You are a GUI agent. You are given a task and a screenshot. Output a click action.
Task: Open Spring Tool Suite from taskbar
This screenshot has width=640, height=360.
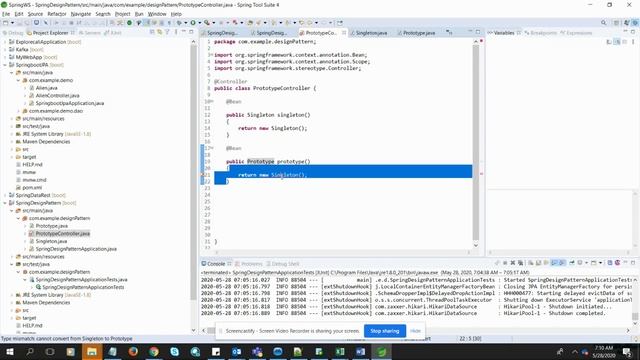(381, 351)
